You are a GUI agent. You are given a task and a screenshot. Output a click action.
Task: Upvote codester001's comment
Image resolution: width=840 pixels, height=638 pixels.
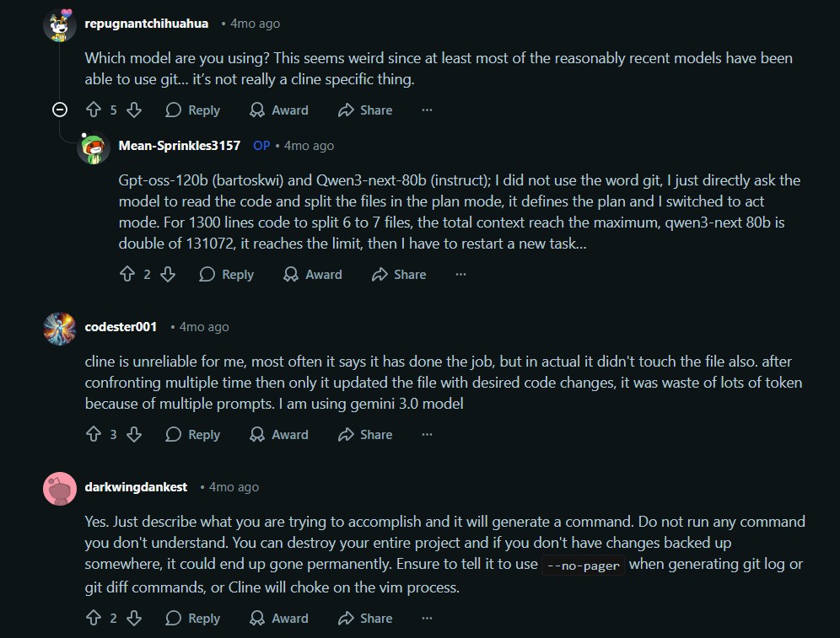click(94, 435)
